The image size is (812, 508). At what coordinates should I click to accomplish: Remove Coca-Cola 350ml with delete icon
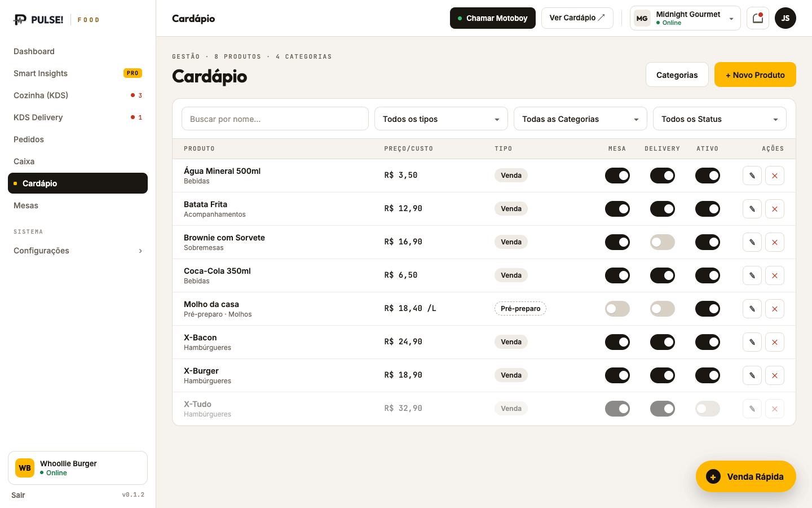pos(775,275)
